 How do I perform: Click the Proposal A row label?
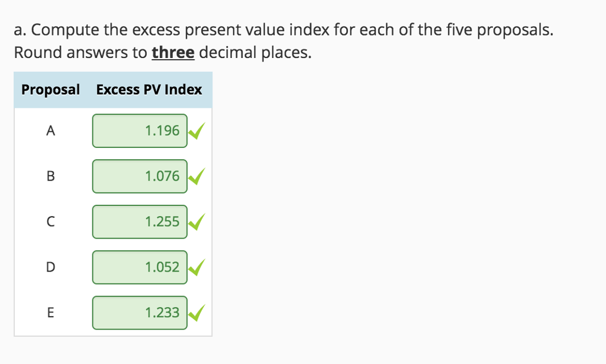click(x=50, y=131)
